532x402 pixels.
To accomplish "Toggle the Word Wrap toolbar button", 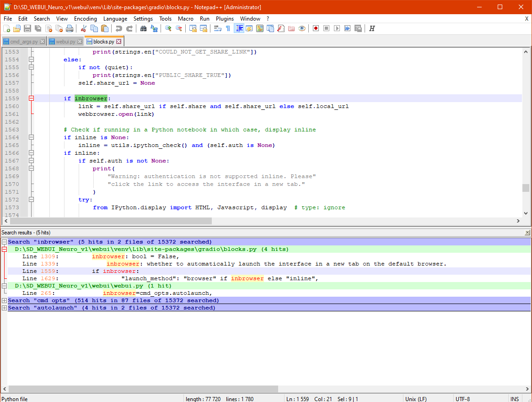I will pyautogui.click(x=217, y=28).
